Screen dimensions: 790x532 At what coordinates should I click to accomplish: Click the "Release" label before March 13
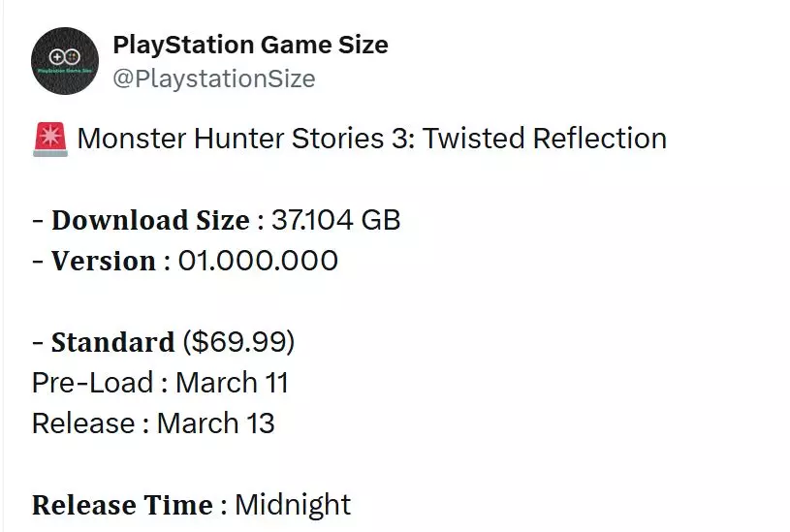click(83, 423)
